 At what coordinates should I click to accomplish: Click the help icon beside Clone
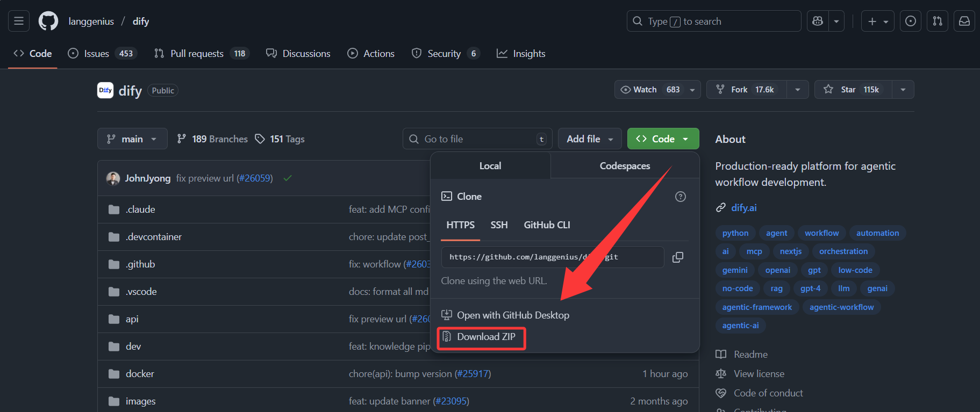pos(681,197)
